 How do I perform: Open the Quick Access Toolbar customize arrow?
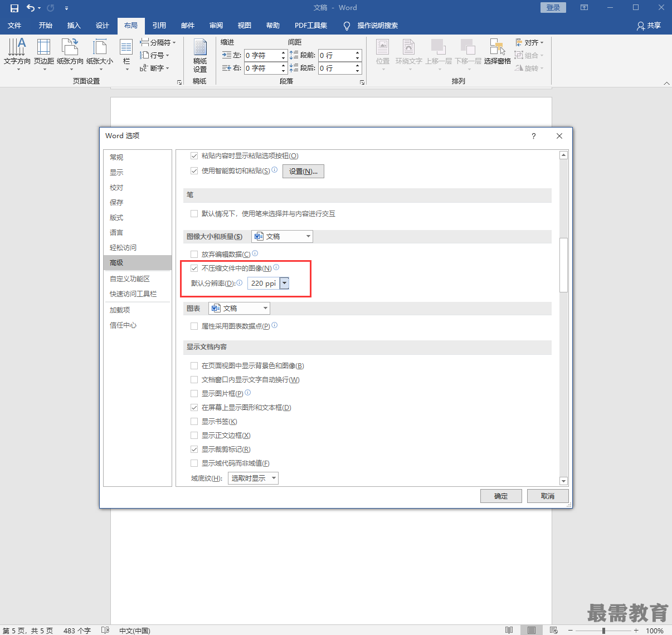[66, 8]
